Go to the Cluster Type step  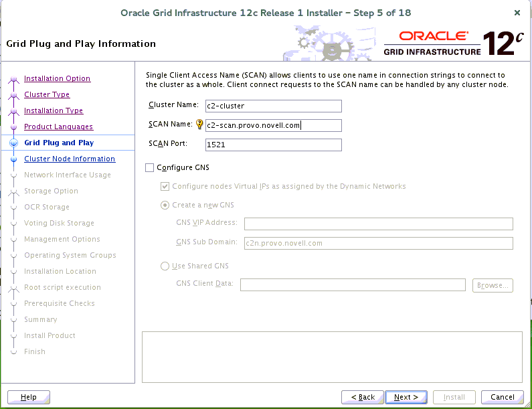tap(47, 94)
